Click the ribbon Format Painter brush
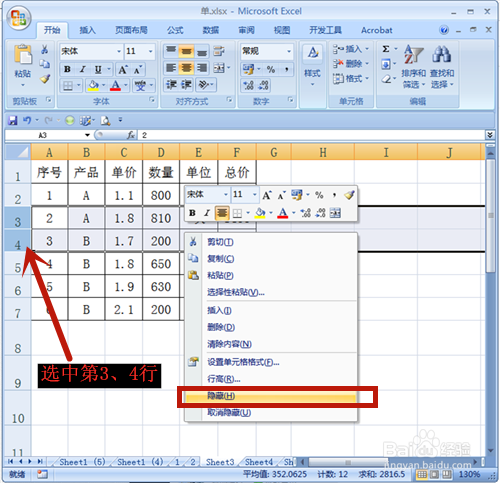 coord(45,79)
